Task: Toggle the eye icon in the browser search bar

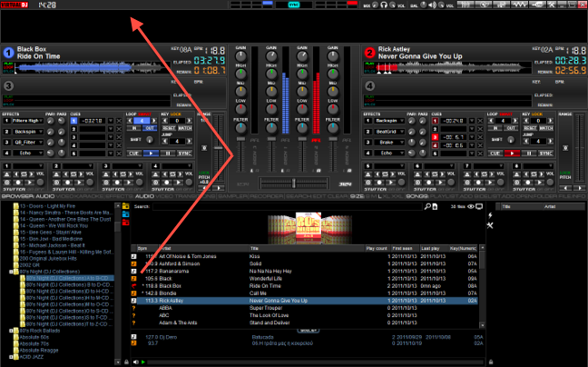Action: click(471, 207)
